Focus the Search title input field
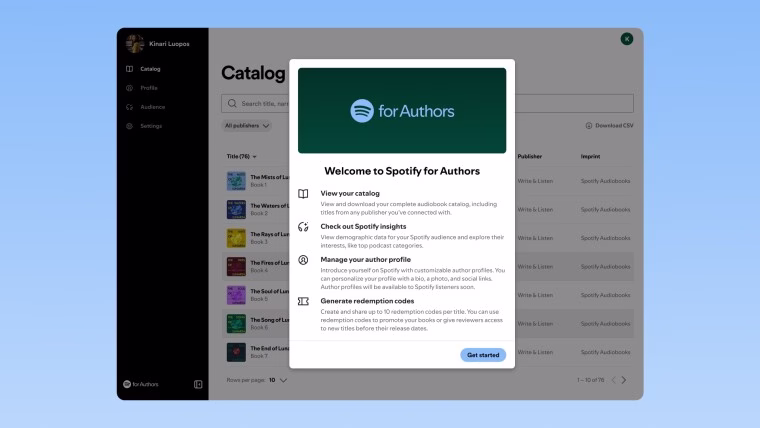This screenshot has width=760, height=428. (x=427, y=103)
